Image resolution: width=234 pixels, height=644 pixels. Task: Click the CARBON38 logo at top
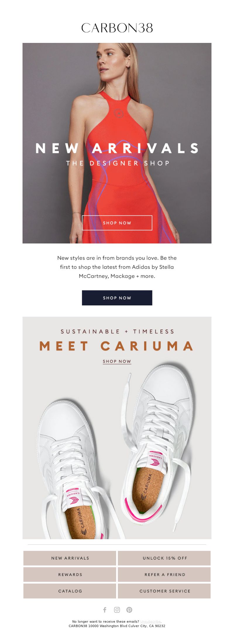pyautogui.click(x=117, y=28)
